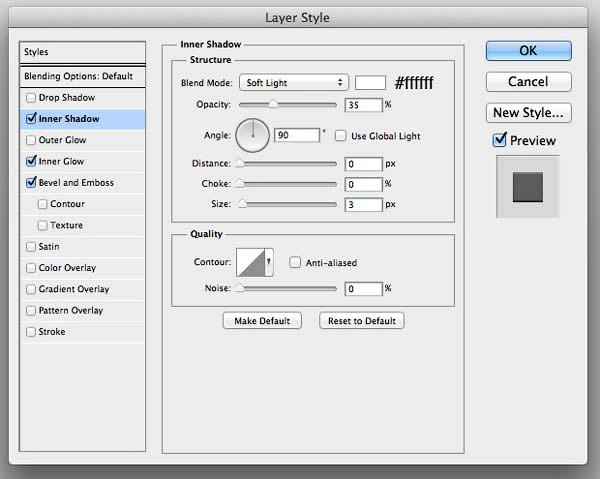Click the Choke slider handle

pos(240,184)
